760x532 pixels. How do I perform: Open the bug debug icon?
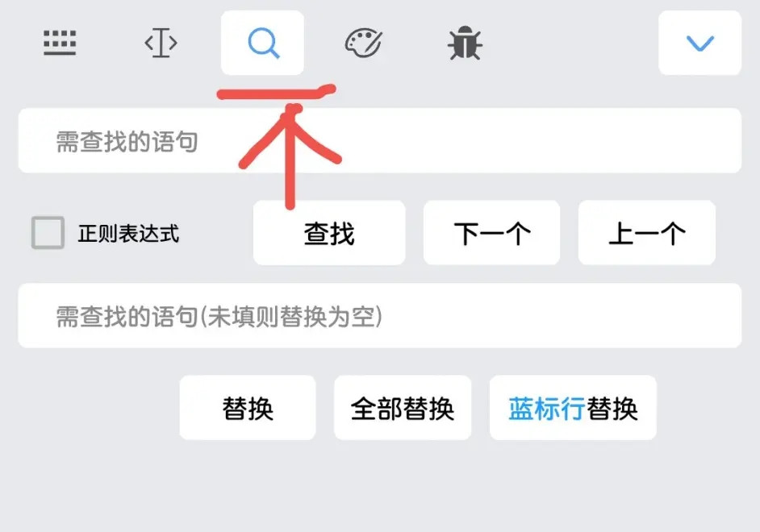(465, 43)
